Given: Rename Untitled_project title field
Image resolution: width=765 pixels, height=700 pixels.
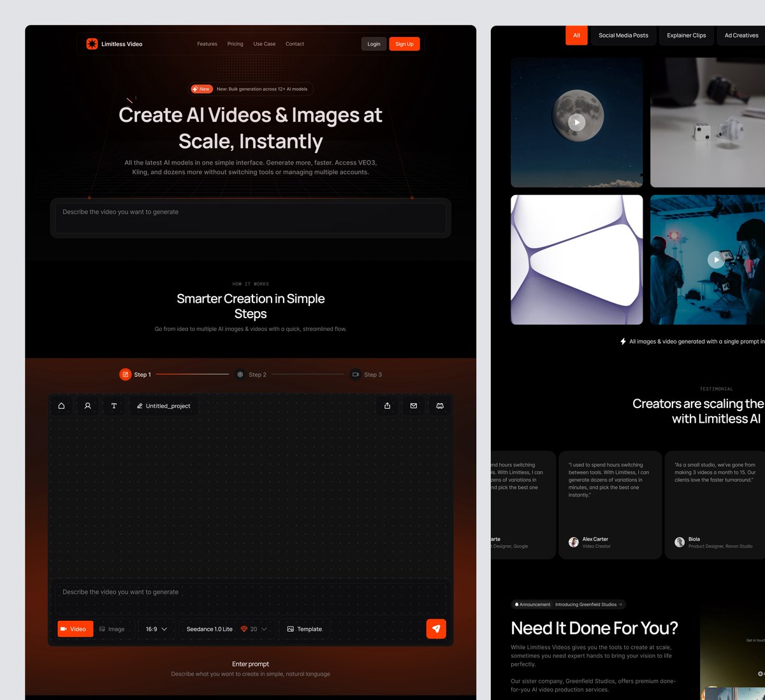Looking at the screenshot, I should point(164,405).
